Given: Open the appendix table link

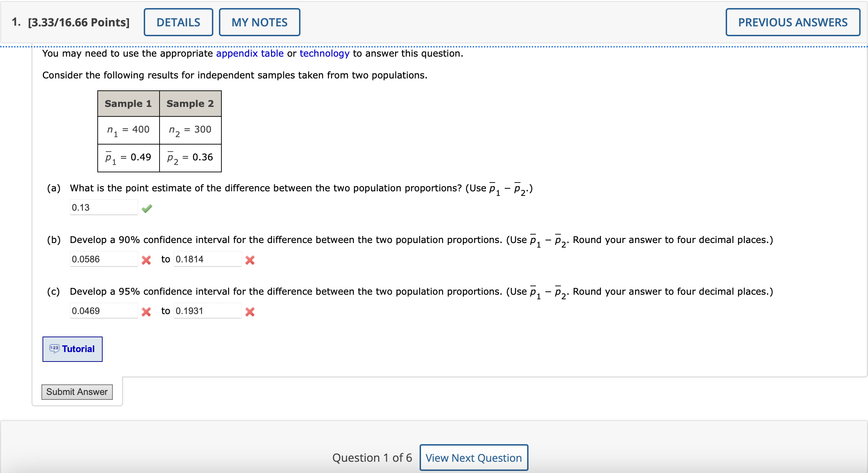Looking at the screenshot, I should (250, 53).
